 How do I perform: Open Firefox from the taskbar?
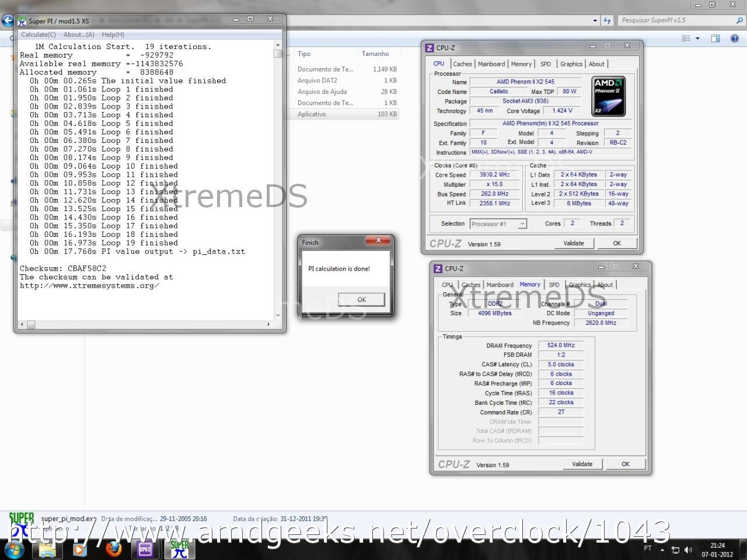(x=113, y=549)
